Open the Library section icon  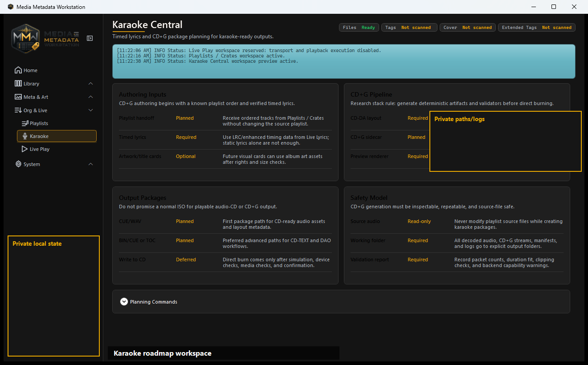[x=18, y=84]
